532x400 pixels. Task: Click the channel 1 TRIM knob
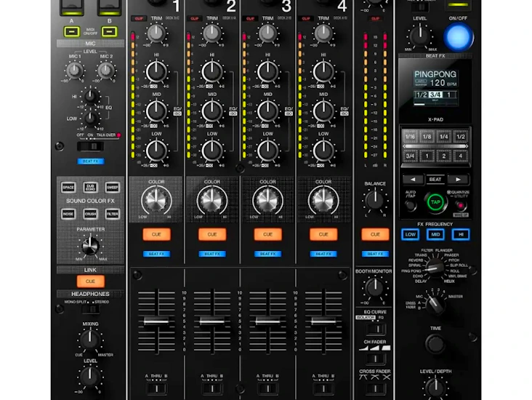[156, 33]
